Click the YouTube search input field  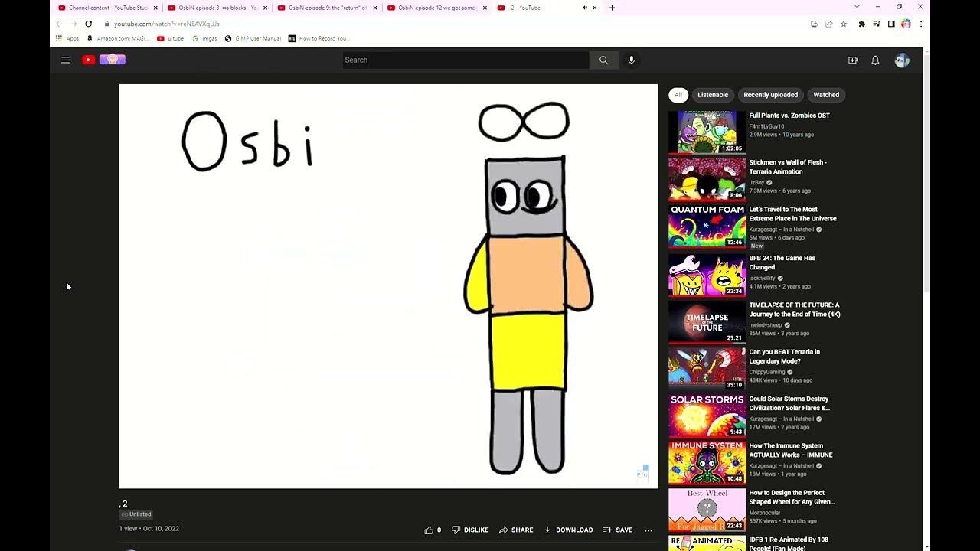465,60
